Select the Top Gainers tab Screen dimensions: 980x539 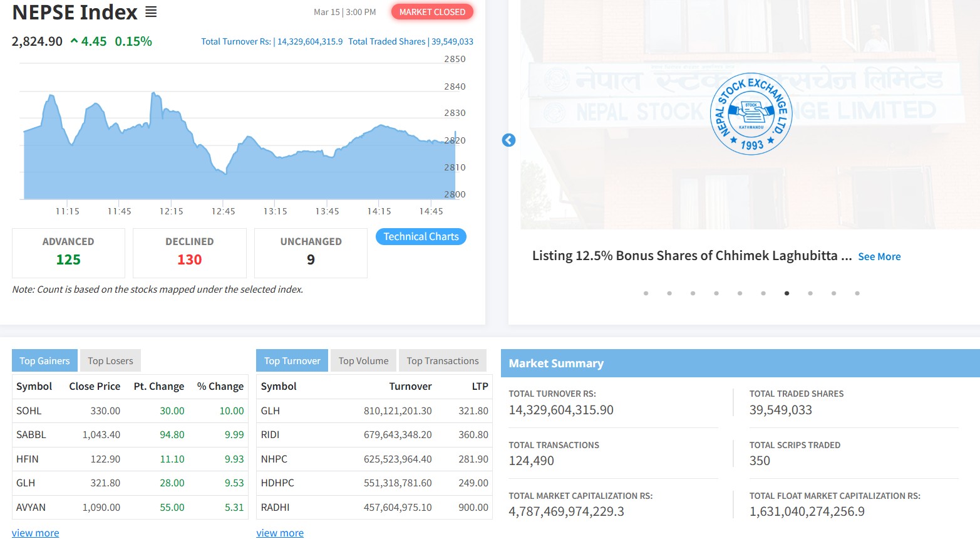coord(44,361)
